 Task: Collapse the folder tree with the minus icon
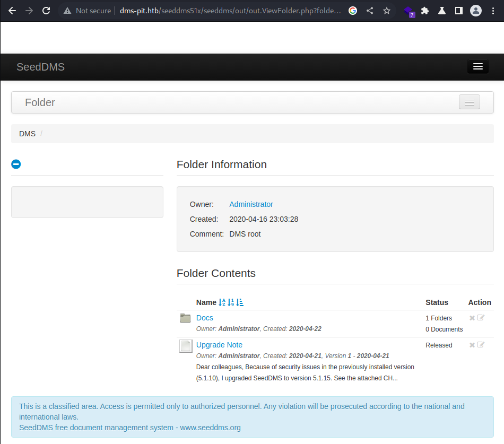point(16,164)
